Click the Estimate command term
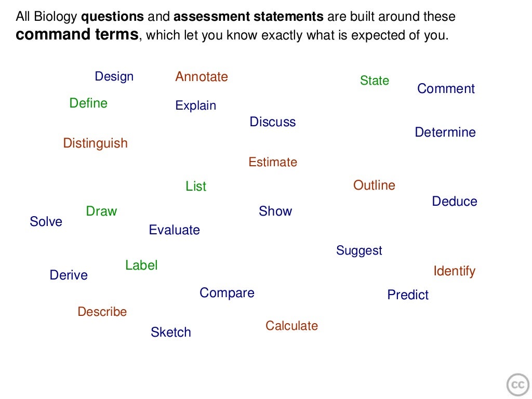 pyautogui.click(x=273, y=162)
